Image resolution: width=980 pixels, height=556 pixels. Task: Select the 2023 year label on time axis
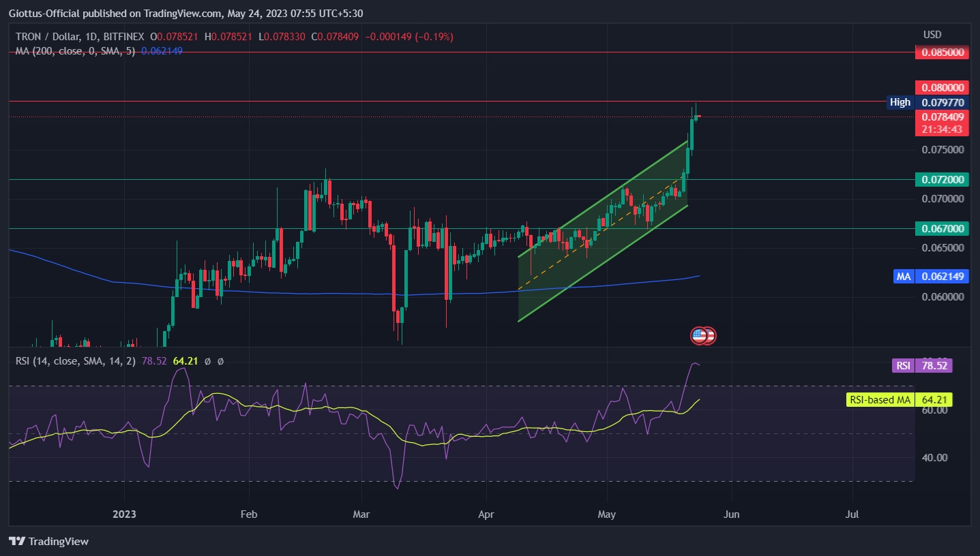pyautogui.click(x=124, y=514)
